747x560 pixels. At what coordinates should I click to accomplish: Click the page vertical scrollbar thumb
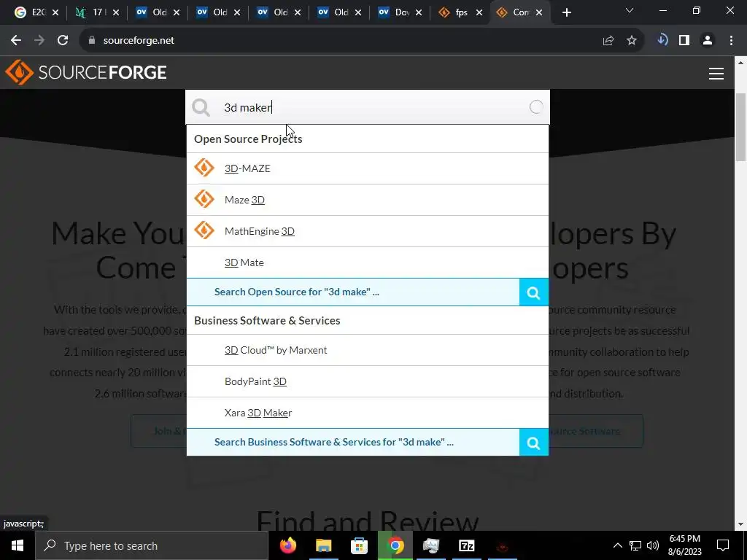pyautogui.click(x=741, y=127)
